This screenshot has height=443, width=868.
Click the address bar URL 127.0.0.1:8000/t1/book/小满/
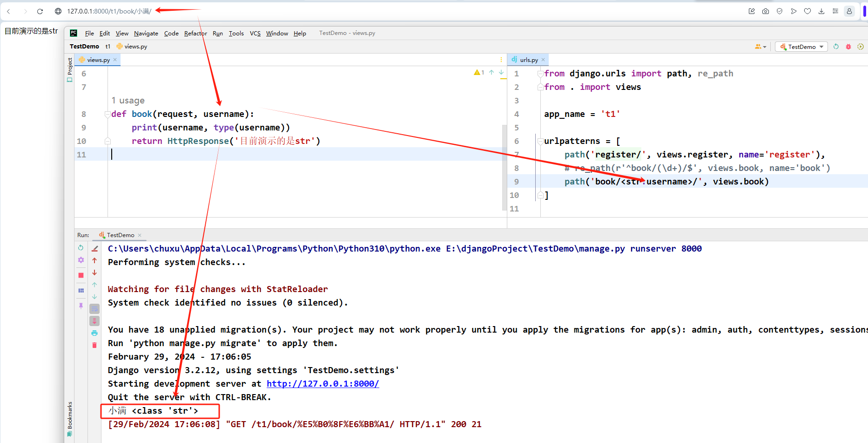tap(109, 11)
